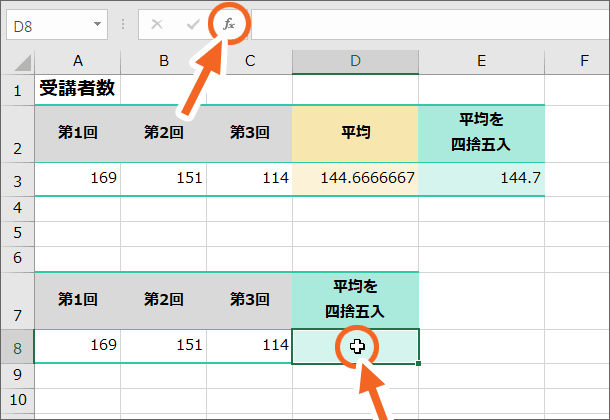Viewport: 610px width, 420px height.
Task: Select column D header
Action: pos(356,61)
